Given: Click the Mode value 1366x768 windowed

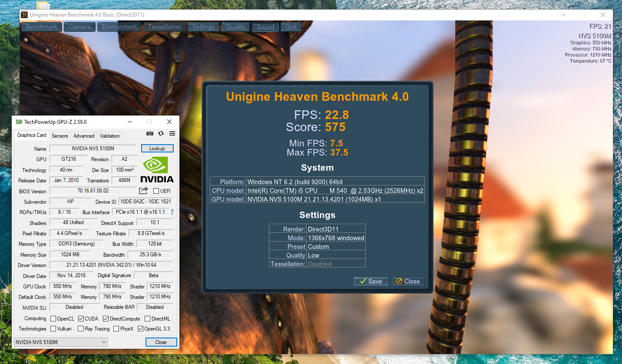Looking at the screenshot, I should tap(336, 238).
